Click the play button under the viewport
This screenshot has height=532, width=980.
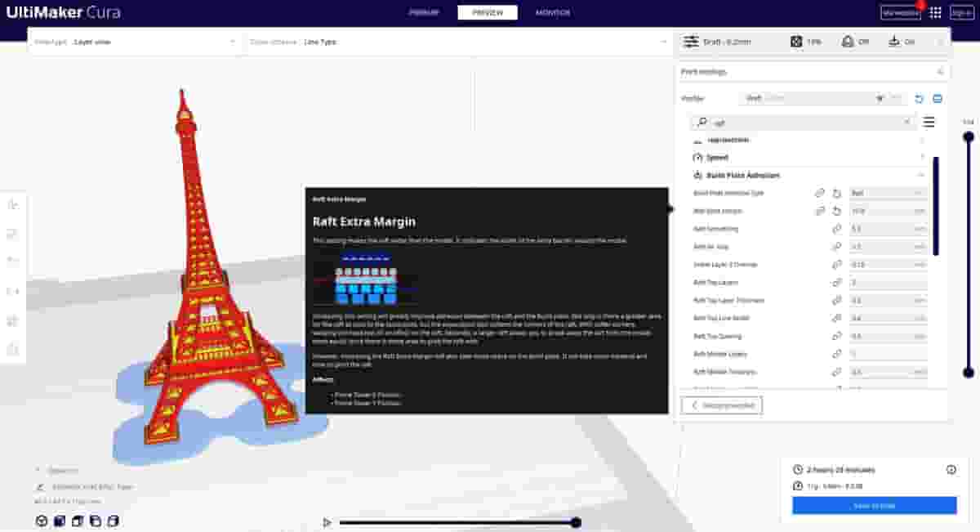coord(327,521)
